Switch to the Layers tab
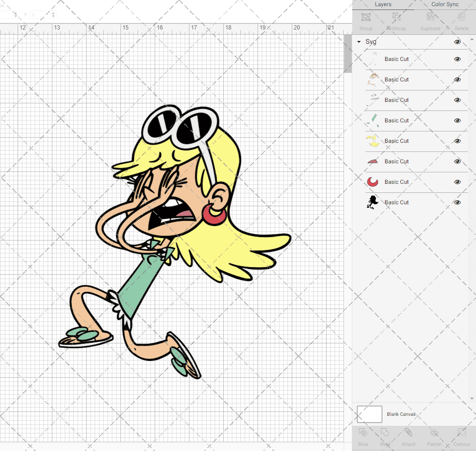The height and width of the screenshot is (451, 476). tap(383, 5)
